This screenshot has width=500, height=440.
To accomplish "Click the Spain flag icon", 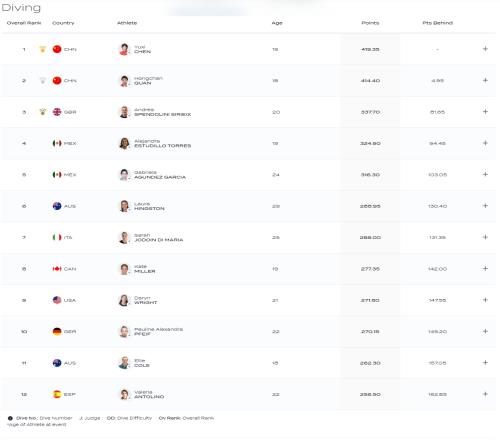I will click(57, 394).
